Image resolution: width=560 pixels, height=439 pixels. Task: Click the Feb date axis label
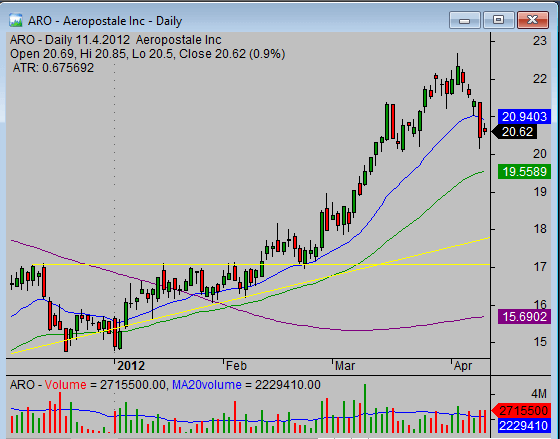point(237,366)
